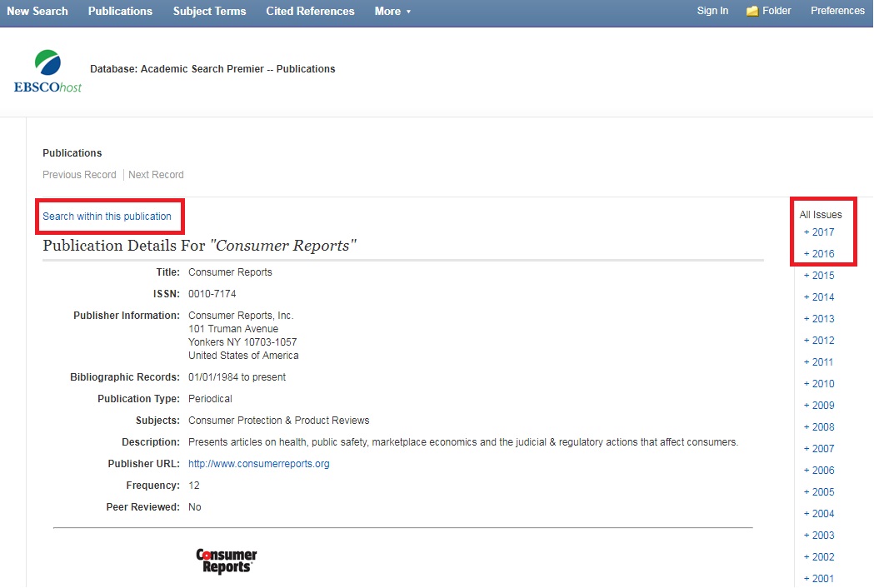This screenshot has width=874, height=588.
Task: Click Search within this publication link
Action: (x=107, y=217)
